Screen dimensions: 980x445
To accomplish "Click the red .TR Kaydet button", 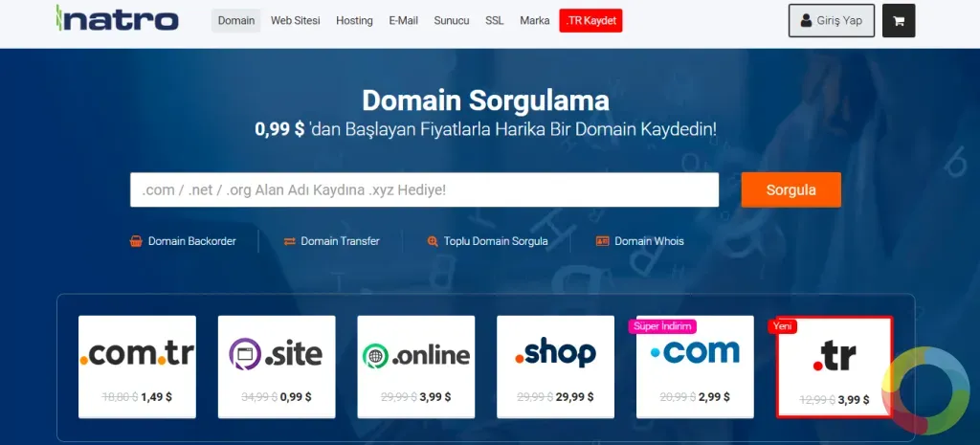I will click(590, 21).
